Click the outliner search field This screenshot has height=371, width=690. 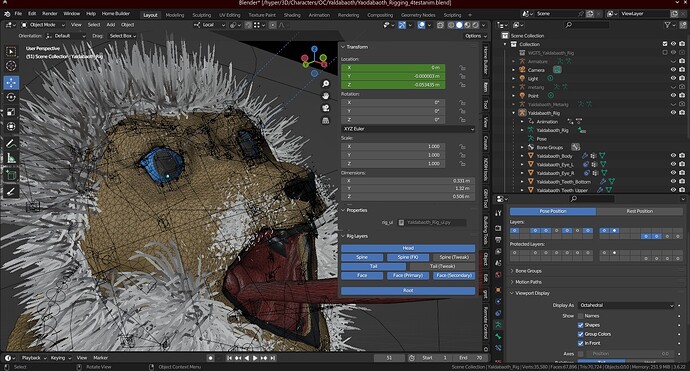(587, 25)
